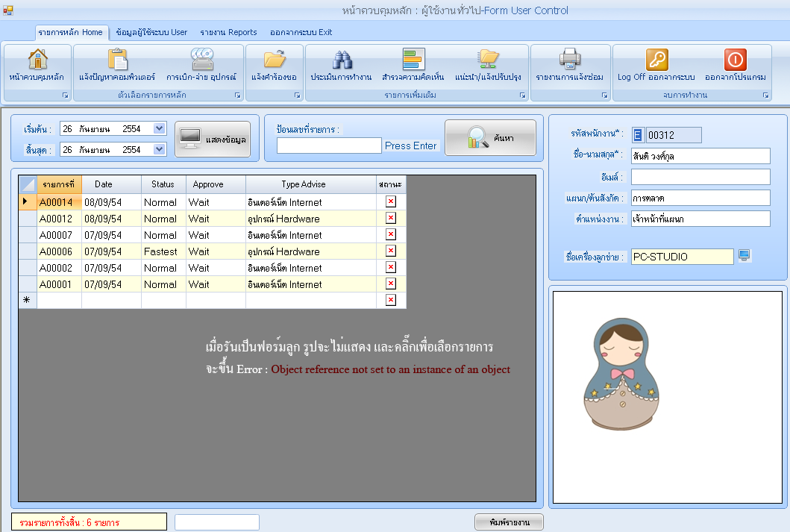
Task: Toggle status box for row A00014
Action: tap(390, 201)
